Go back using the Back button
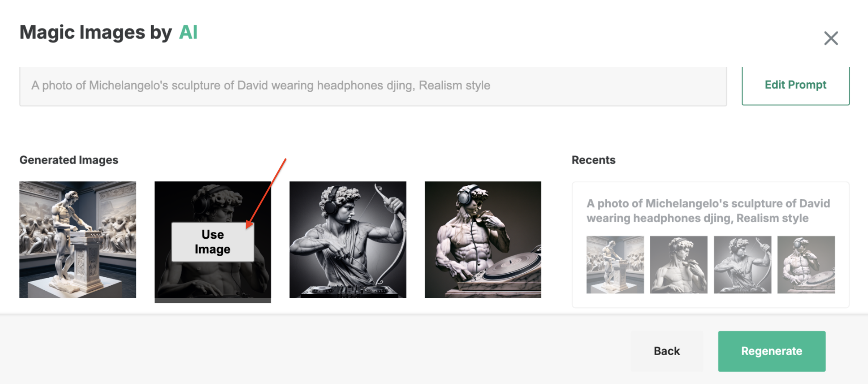The height and width of the screenshot is (384, 868). [667, 351]
